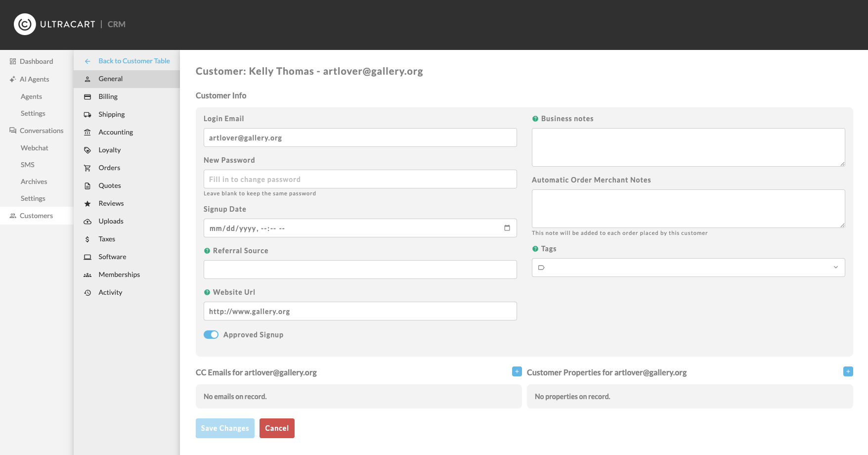Open Settings under Conversations

coord(33,198)
